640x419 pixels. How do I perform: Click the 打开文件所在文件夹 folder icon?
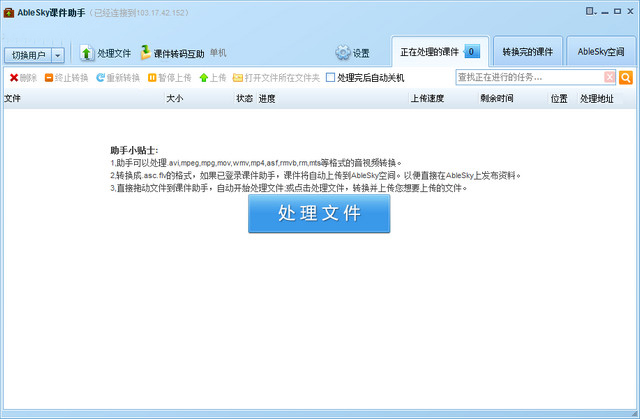pos(238,77)
